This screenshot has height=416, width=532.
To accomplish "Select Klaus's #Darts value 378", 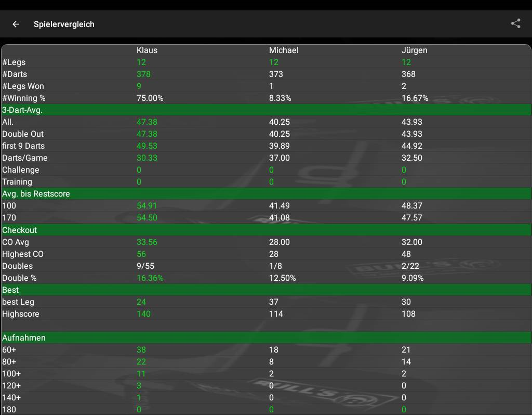I will [143, 74].
